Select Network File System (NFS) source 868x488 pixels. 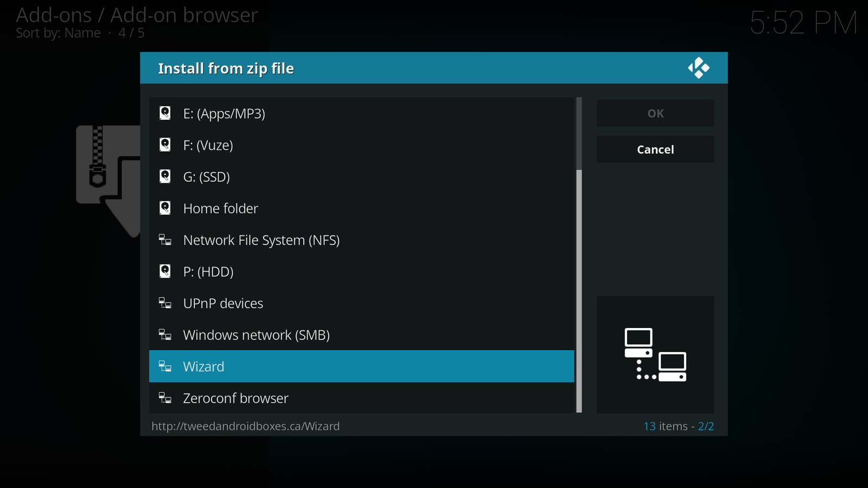pyautogui.click(x=361, y=240)
